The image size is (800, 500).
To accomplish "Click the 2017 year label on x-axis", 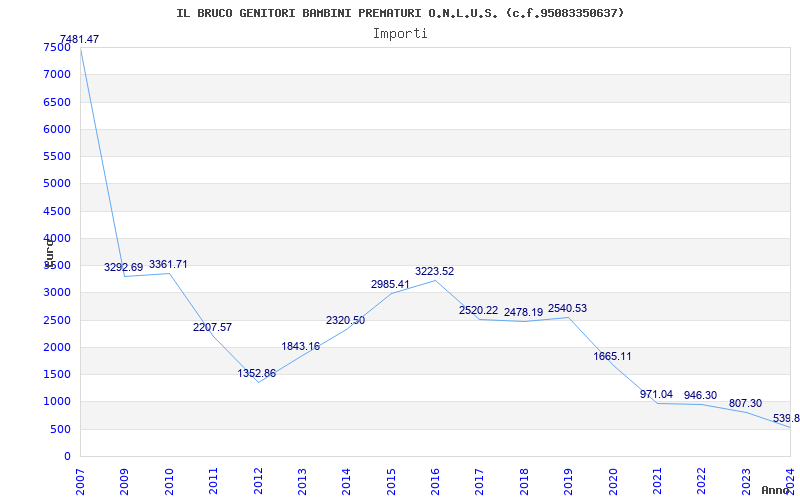I will point(479,481).
